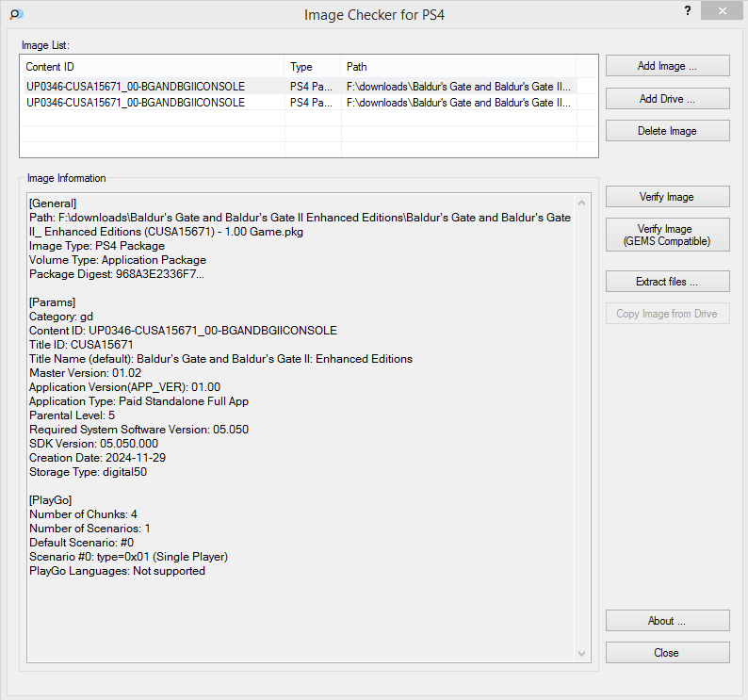This screenshot has height=700, width=748.
Task: Click the Parental Level: 5 line
Action: 72,415
